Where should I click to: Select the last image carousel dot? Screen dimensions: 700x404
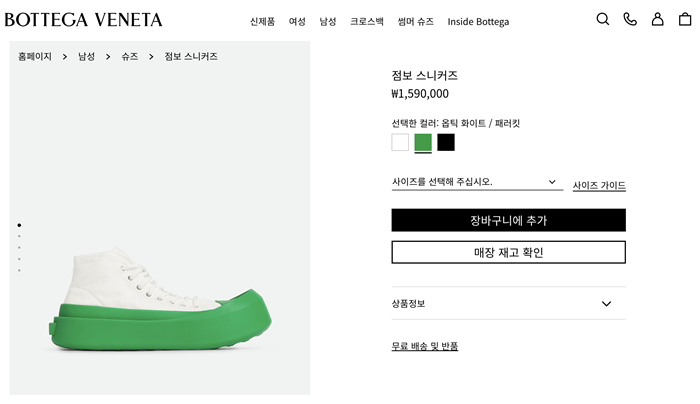19,270
